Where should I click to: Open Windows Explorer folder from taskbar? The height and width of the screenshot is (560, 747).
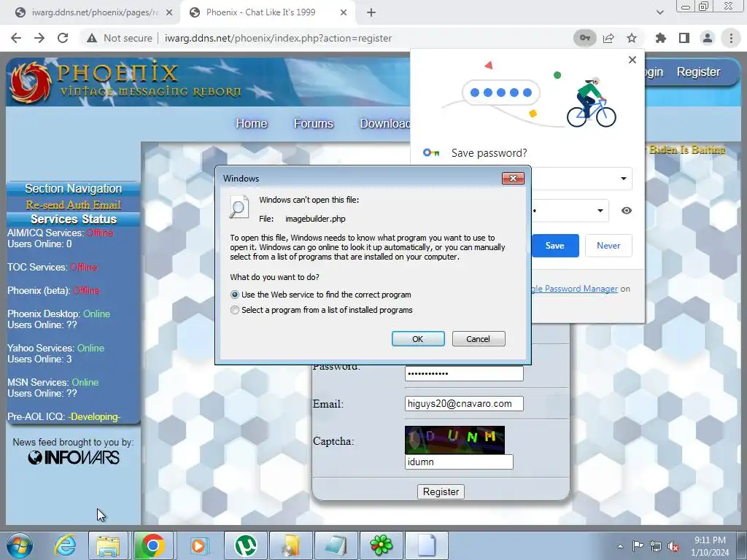pyautogui.click(x=108, y=545)
